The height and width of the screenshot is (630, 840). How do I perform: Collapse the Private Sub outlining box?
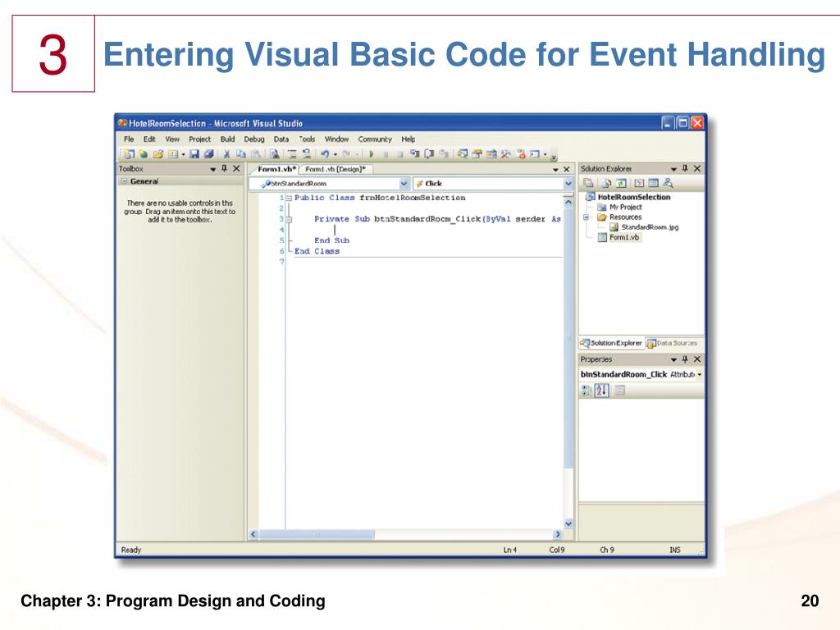click(289, 219)
